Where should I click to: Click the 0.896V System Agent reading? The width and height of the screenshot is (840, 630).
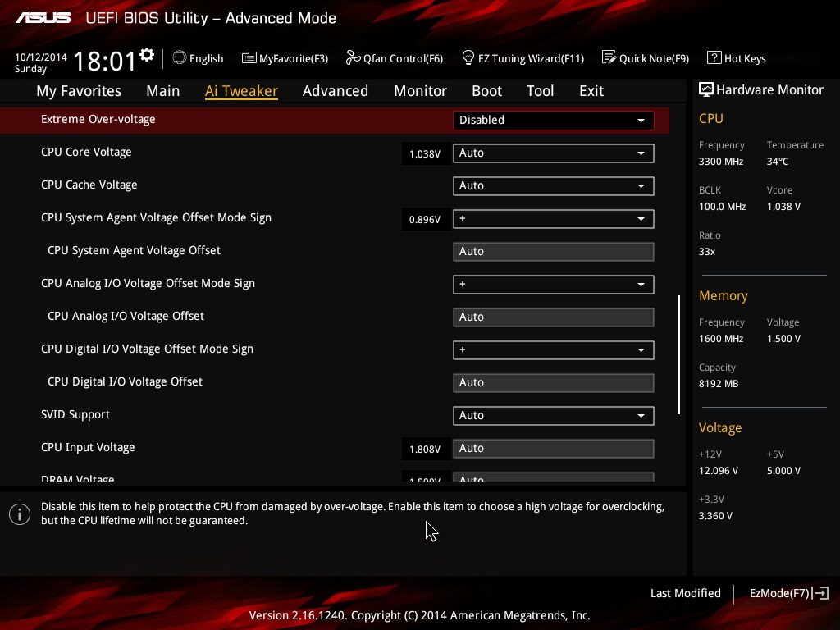[x=425, y=220]
